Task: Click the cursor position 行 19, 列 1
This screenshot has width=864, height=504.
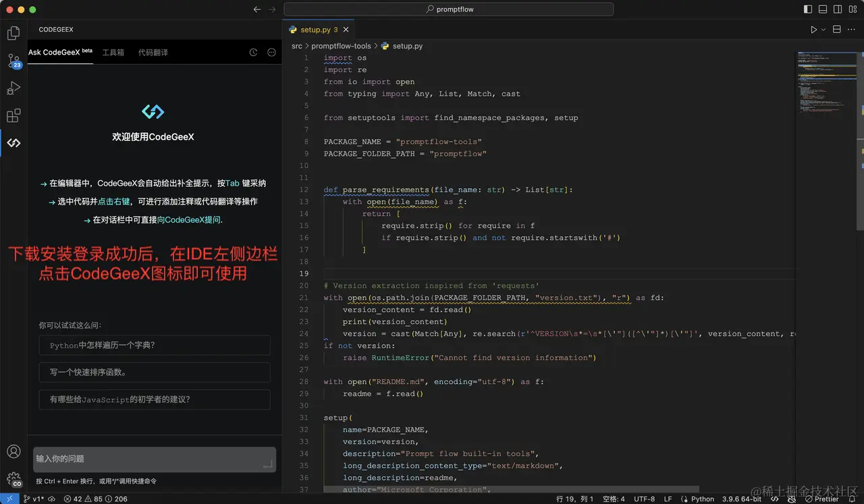Action: 575,499
